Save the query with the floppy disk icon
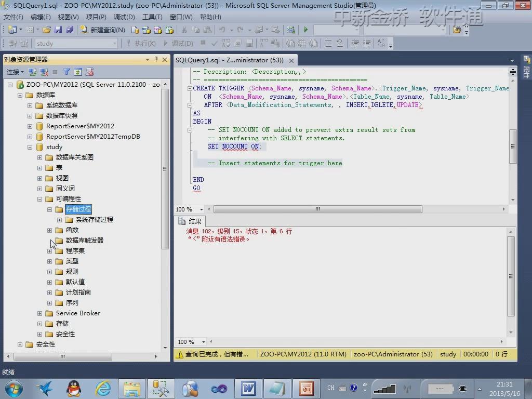The height and width of the screenshot is (399, 532). [x=58, y=30]
